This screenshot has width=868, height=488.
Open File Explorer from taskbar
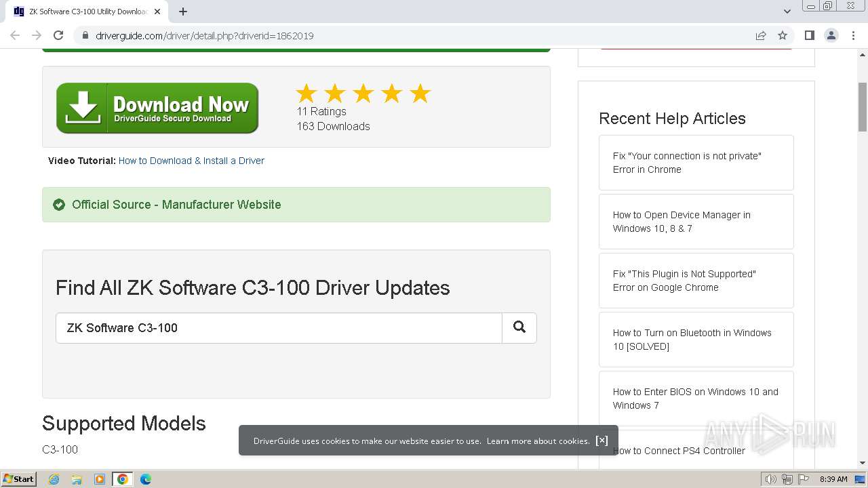pos(77,479)
